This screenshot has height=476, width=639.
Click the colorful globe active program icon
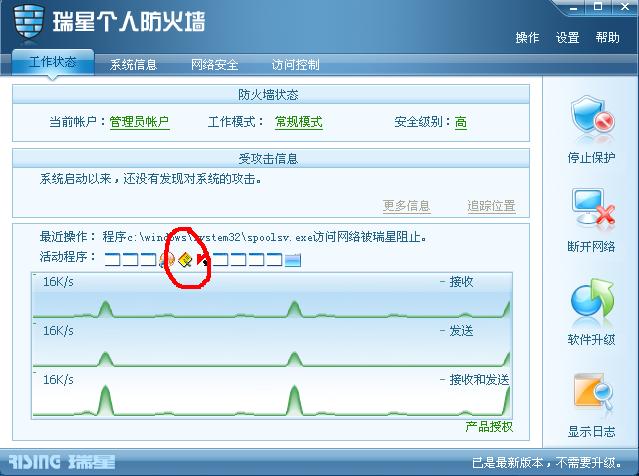point(167,260)
